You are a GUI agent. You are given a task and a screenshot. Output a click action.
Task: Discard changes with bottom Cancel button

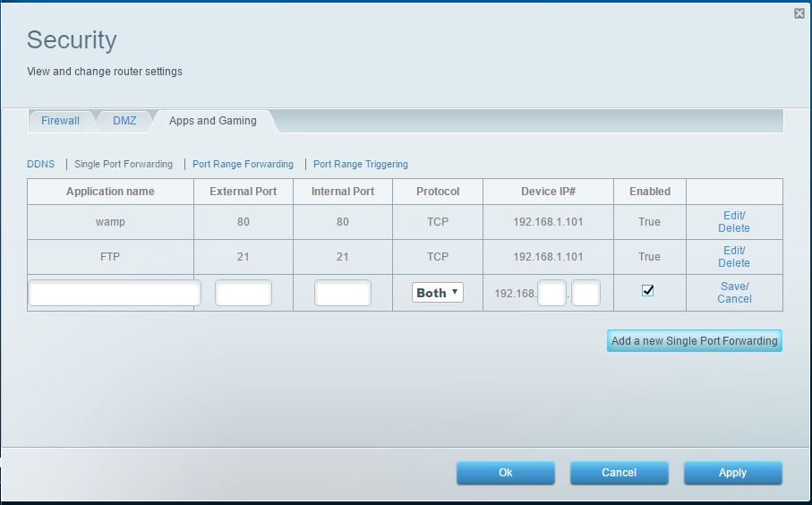pyautogui.click(x=620, y=473)
